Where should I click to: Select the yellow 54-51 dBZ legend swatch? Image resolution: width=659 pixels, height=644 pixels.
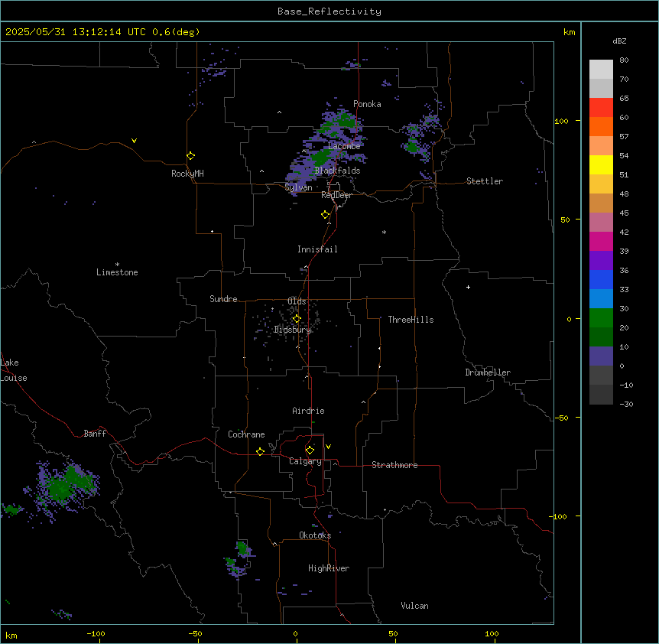601,164
